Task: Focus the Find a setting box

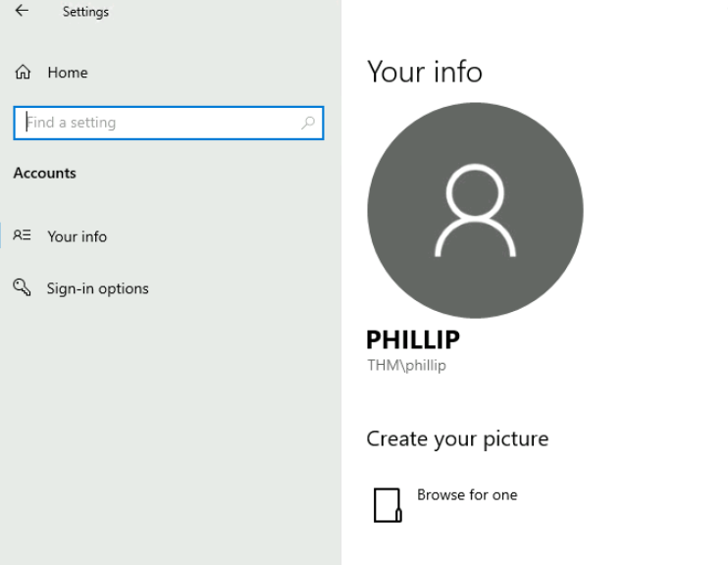Action: click(x=169, y=123)
